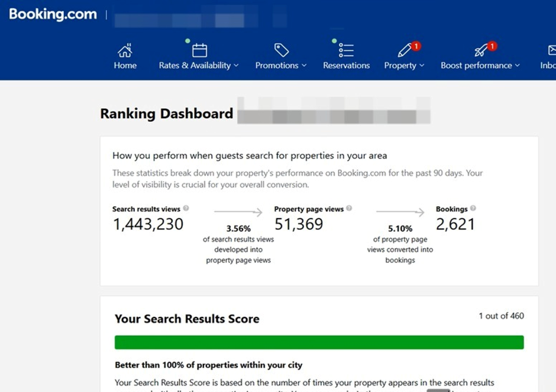The width and height of the screenshot is (556, 392).
Task: Select the 2,621 bookings value
Action: (x=455, y=224)
